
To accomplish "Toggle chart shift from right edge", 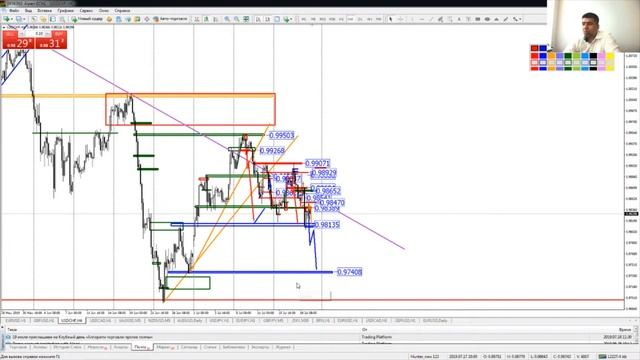I will pos(267,19).
